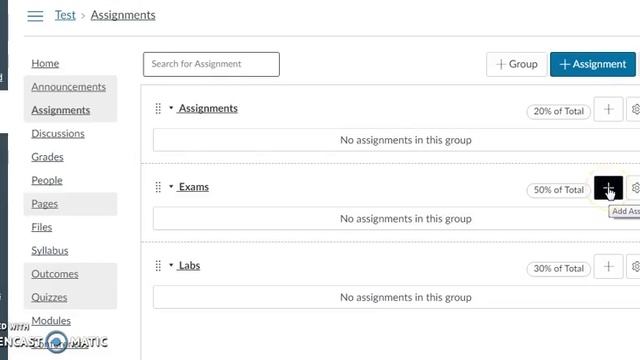Image resolution: width=640 pixels, height=360 pixels.
Task: Open the Test breadcrumb link
Action: pos(65,16)
